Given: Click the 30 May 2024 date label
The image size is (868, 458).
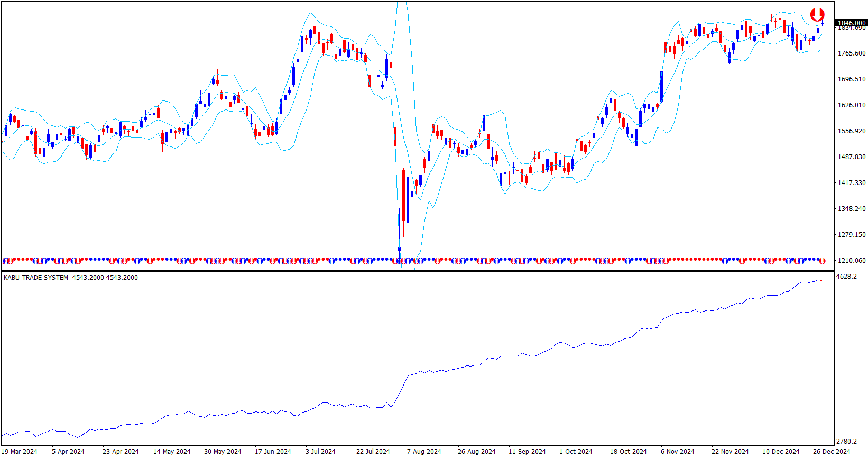Looking at the screenshot, I should [x=223, y=451].
